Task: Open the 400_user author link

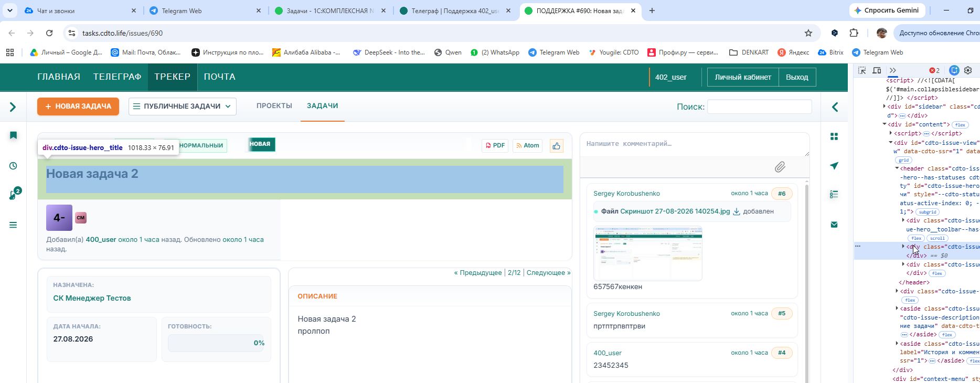Action: coord(101,240)
